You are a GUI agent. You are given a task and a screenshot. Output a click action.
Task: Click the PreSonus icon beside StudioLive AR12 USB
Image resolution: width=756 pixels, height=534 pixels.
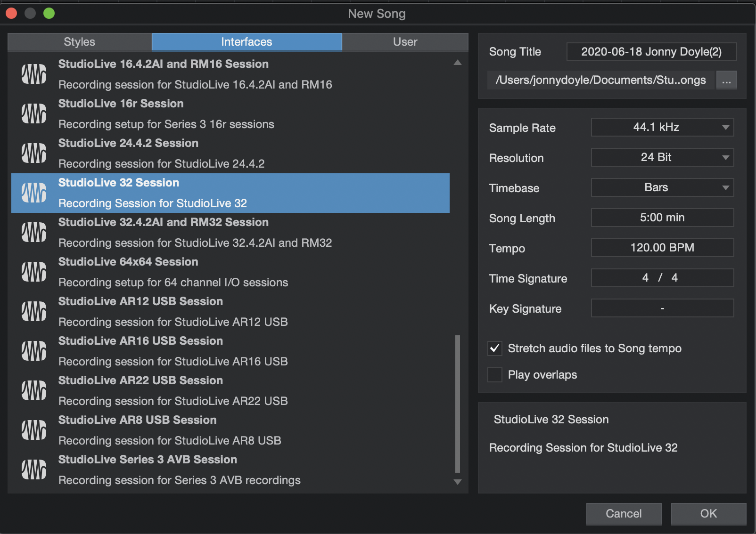point(34,312)
